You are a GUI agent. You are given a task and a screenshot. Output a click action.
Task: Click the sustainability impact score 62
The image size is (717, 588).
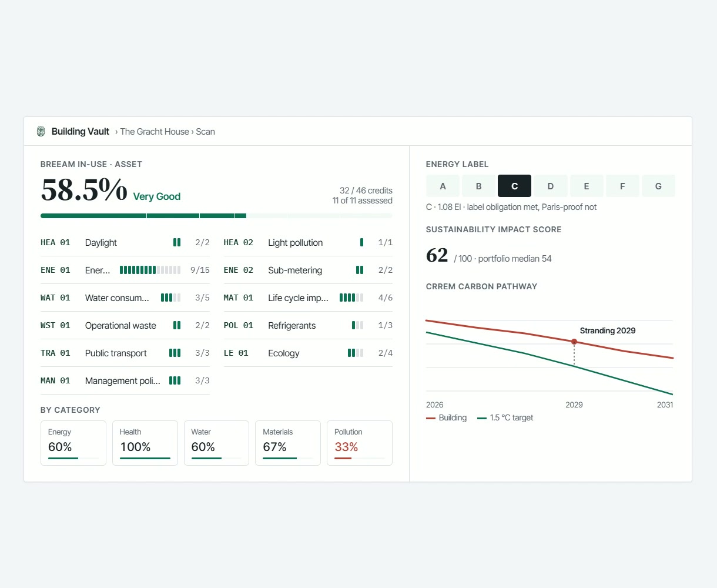coord(437,255)
